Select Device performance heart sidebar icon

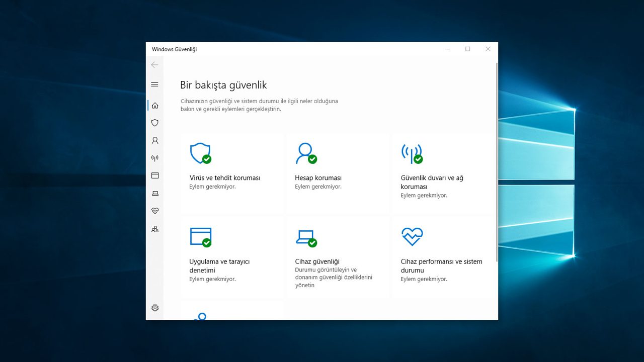point(155,211)
